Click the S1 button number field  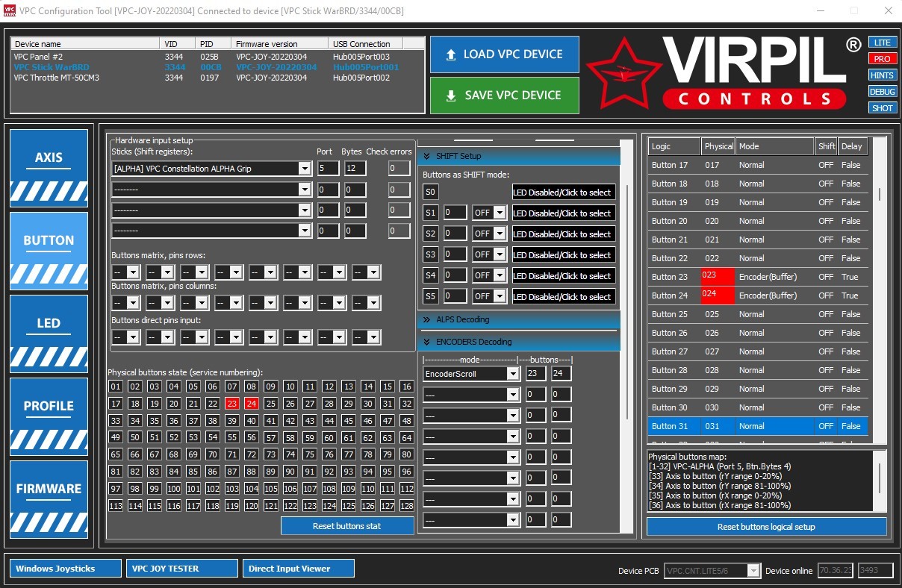tap(455, 213)
